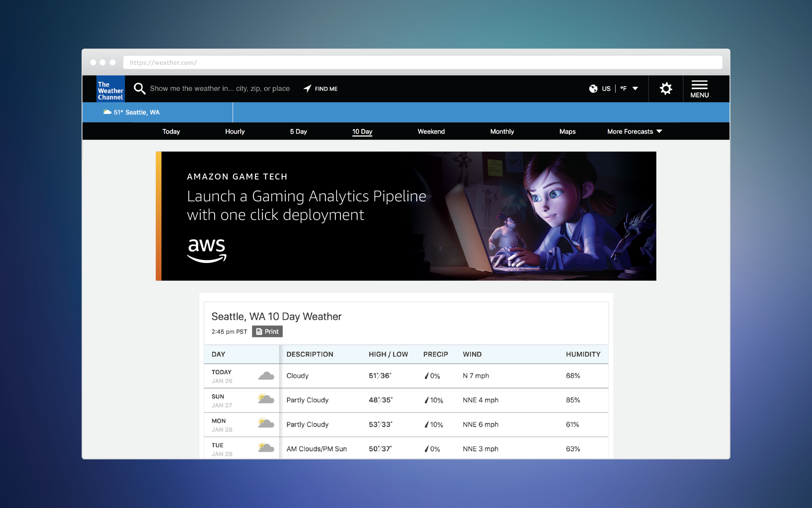Click partly cloudy icon for SUN Jan 27

click(x=266, y=399)
